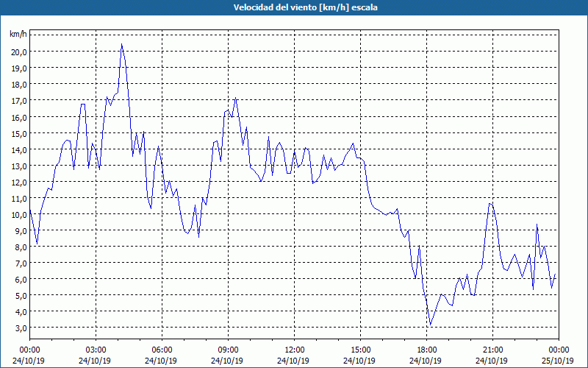Click the 'km/h' unit label
This screenshot has width=588, height=368.
[18, 35]
